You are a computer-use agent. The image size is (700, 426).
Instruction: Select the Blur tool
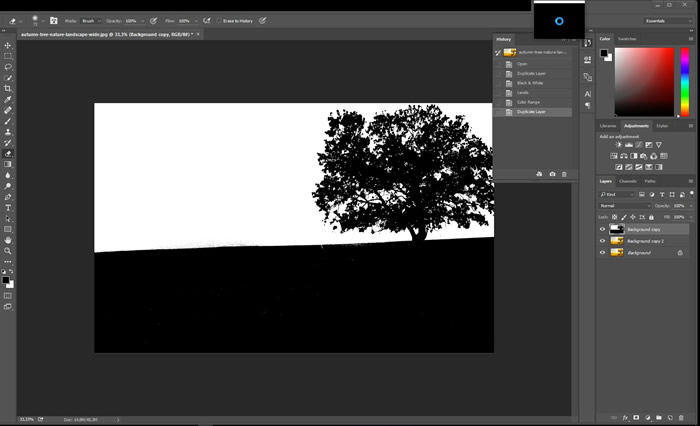[x=8, y=175]
